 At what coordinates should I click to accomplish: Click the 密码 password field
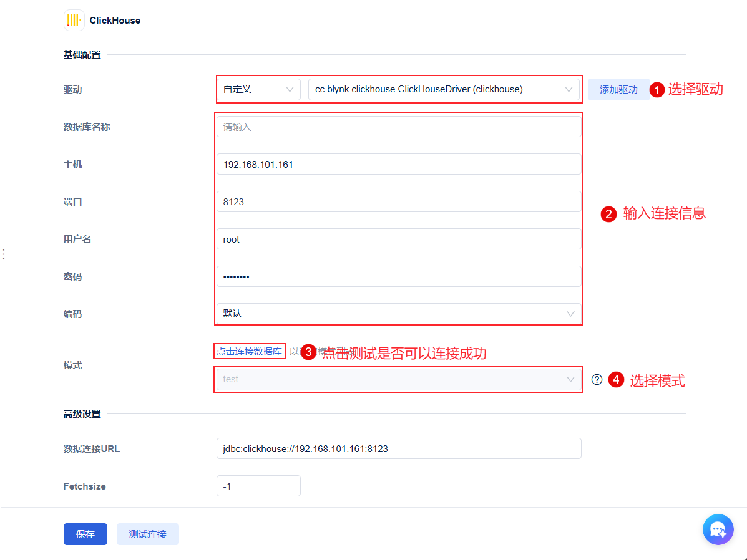point(399,277)
